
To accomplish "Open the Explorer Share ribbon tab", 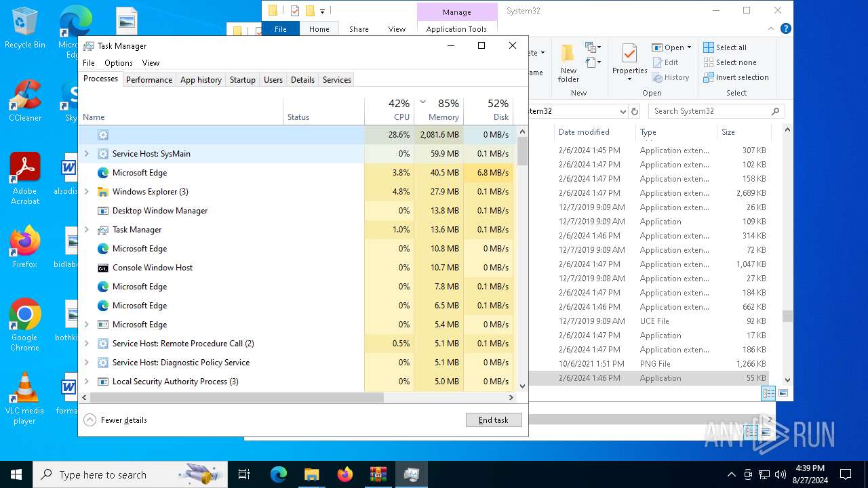I will [359, 29].
